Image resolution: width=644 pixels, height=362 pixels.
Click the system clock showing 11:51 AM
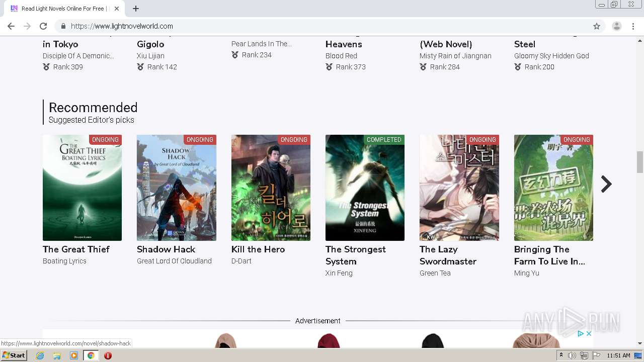pyautogui.click(x=618, y=355)
